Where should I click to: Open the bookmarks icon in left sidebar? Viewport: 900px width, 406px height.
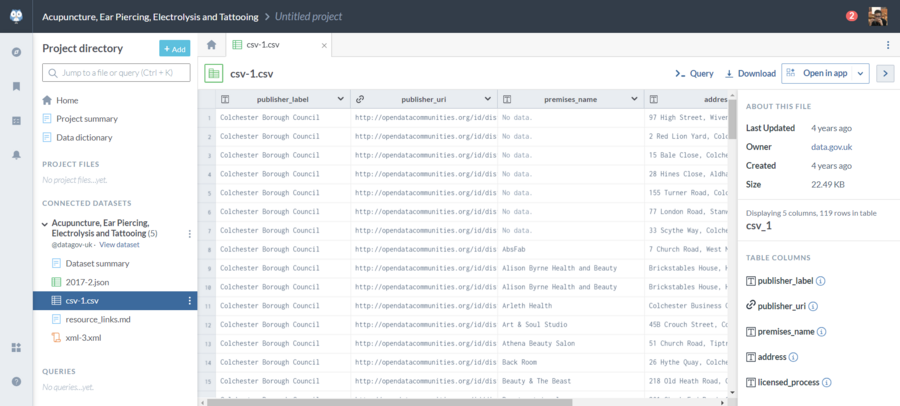[16, 87]
